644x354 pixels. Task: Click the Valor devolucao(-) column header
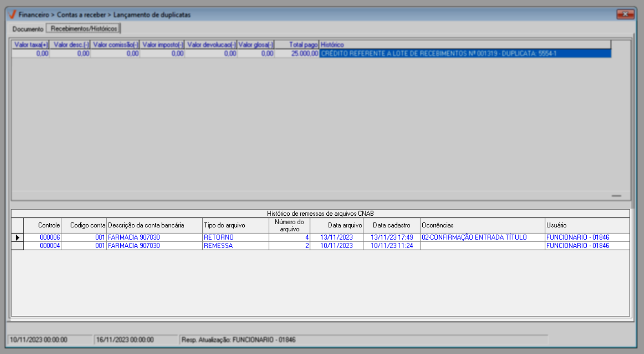(x=211, y=45)
